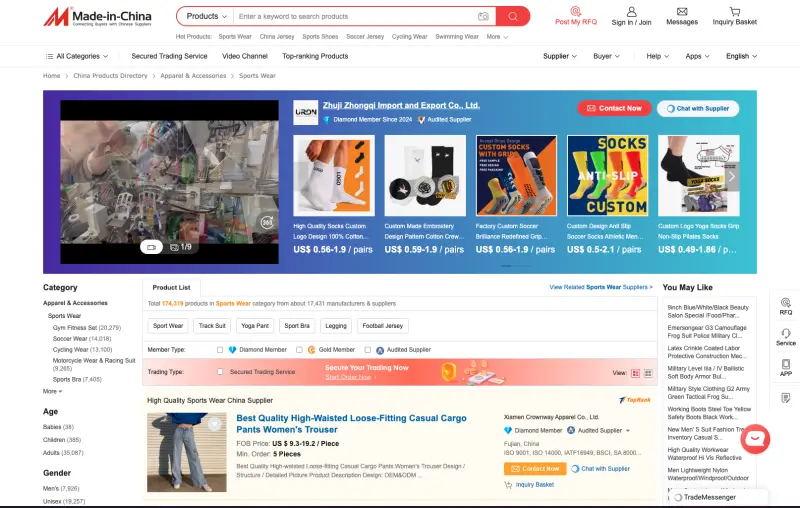Filter by Adults age group
This screenshot has width=800, height=508.
coord(63,453)
